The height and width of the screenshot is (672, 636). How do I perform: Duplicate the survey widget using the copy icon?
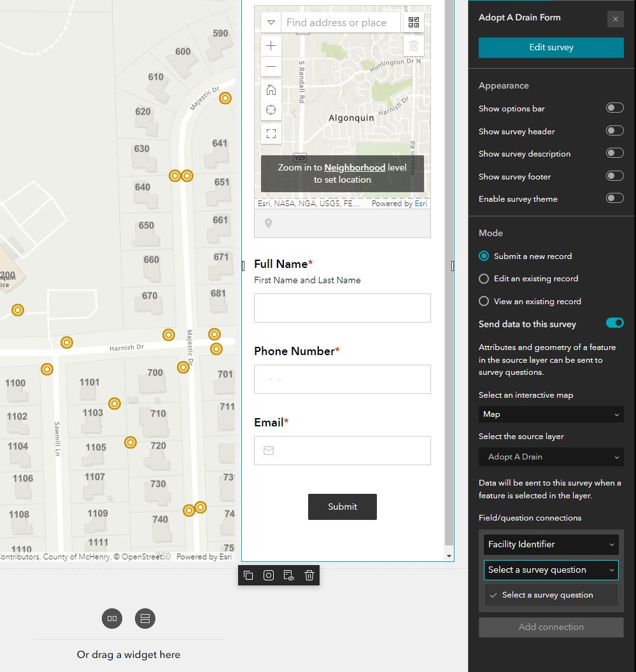coord(248,575)
